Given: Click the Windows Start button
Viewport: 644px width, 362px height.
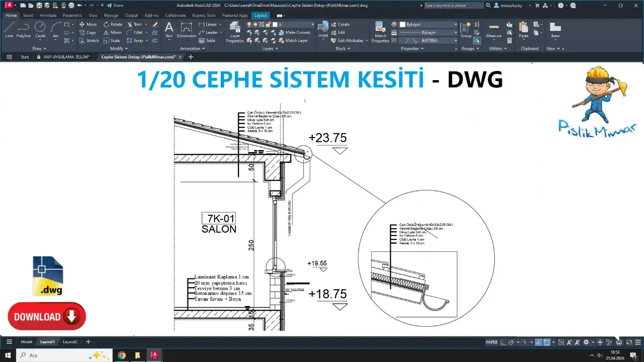Looking at the screenshot, I should click(x=8, y=355).
